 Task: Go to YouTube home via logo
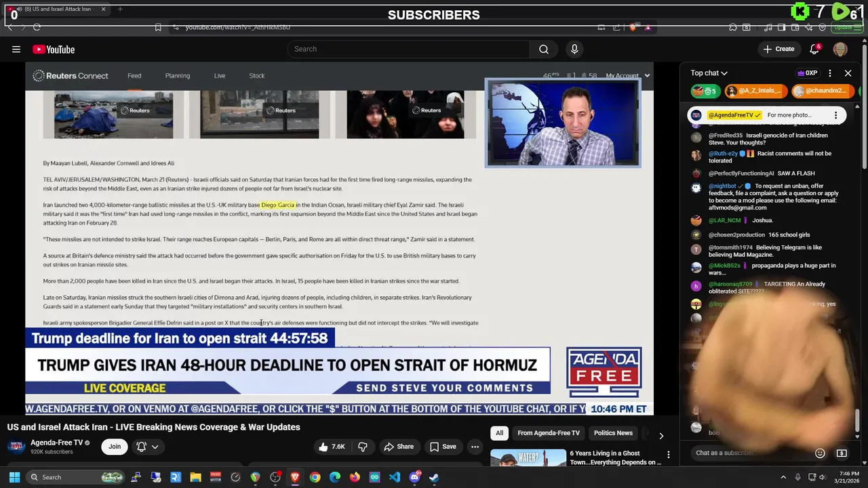pyautogui.click(x=54, y=49)
